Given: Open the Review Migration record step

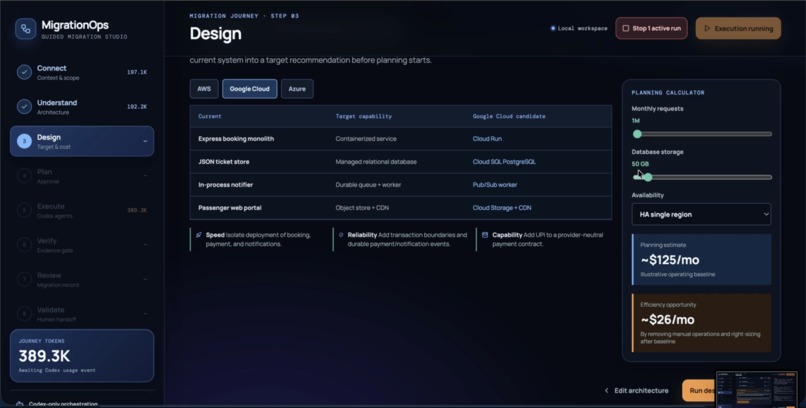Looking at the screenshot, I should pos(82,279).
